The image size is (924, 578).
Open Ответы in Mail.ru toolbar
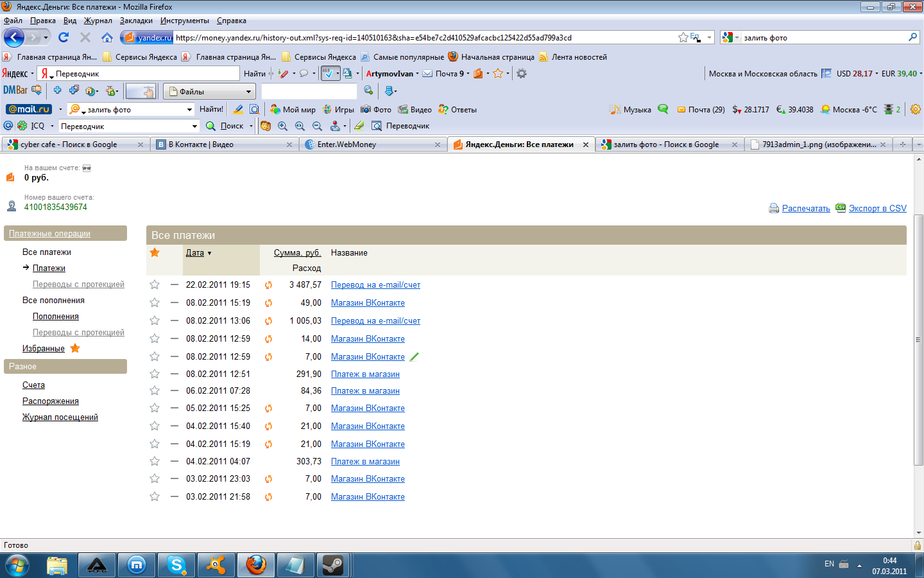pyautogui.click(x=458, y=109)
